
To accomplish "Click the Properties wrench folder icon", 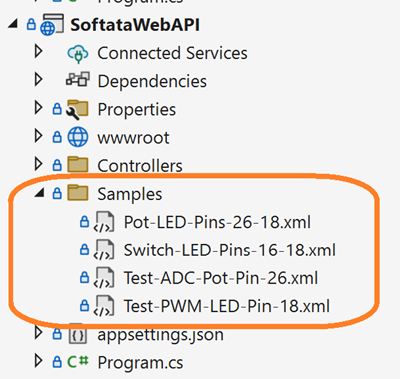I will coord(77,109).
